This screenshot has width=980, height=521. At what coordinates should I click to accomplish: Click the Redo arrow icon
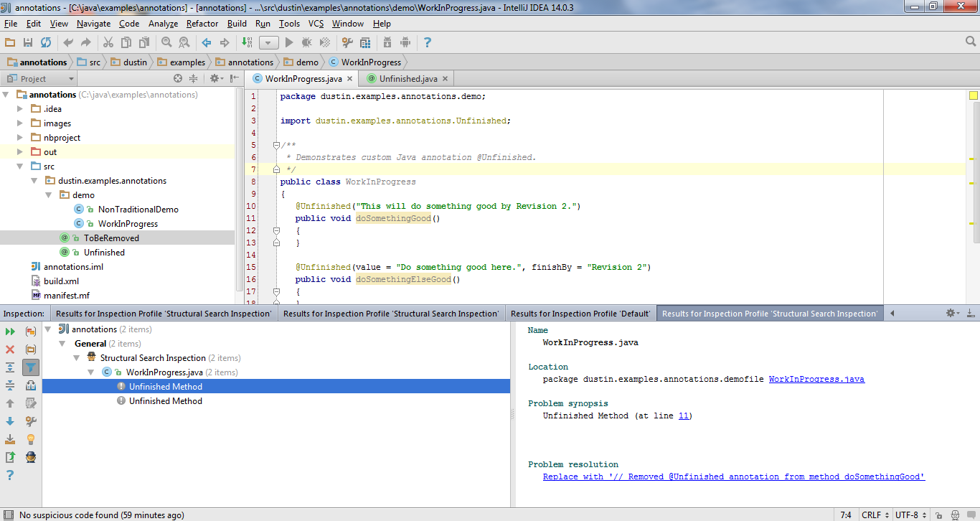tap(86, 43)
